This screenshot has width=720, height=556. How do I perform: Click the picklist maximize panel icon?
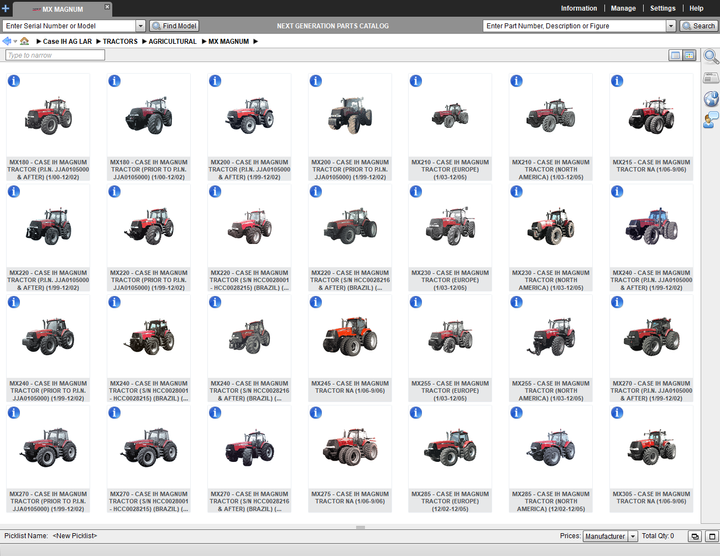(712, 536)
